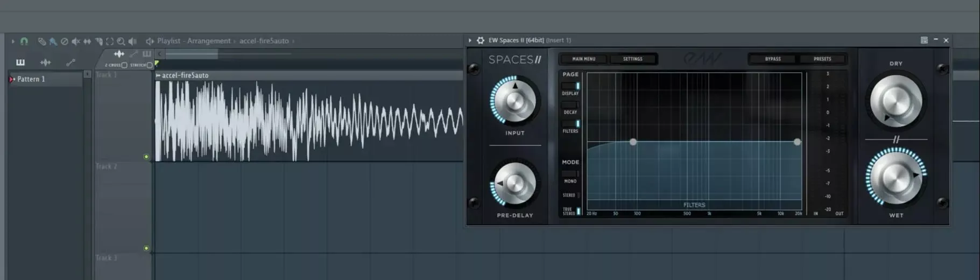Set mode to STEREO
The image size is (980, 280).
point(570,195)
